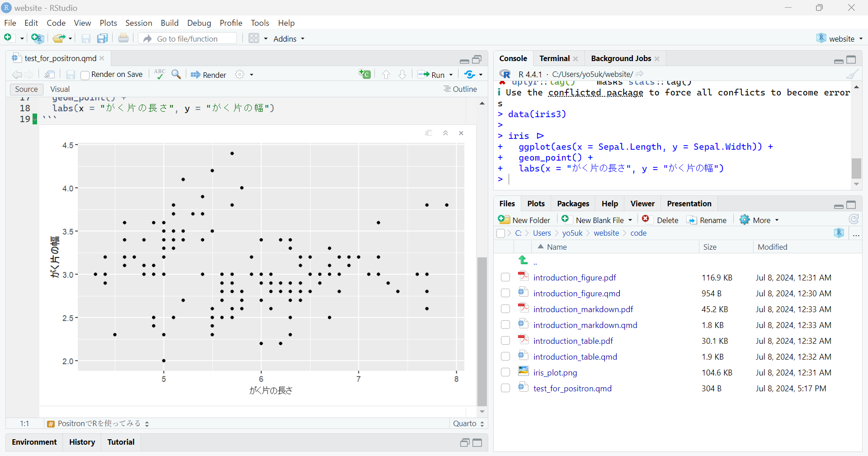Viewport: 868px width, 456px height.
Task: Click the spell check ABC icon
Action: [x=159, y=74]
